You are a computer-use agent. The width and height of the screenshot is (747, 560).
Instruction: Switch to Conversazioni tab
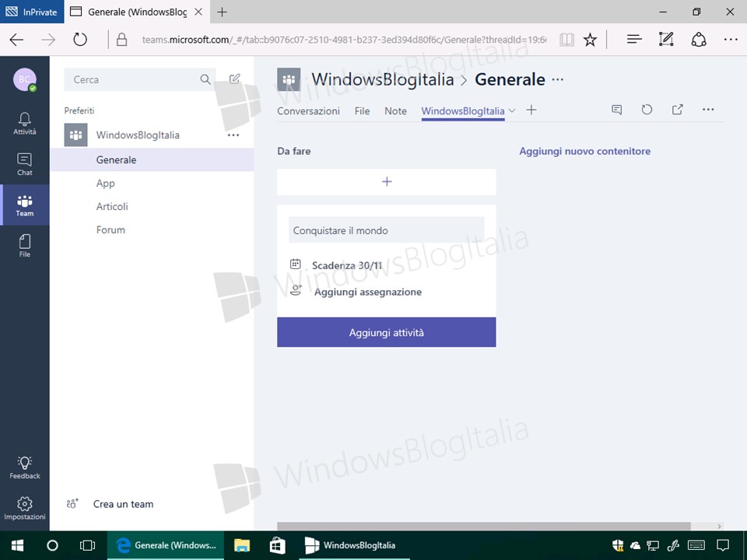308,111
